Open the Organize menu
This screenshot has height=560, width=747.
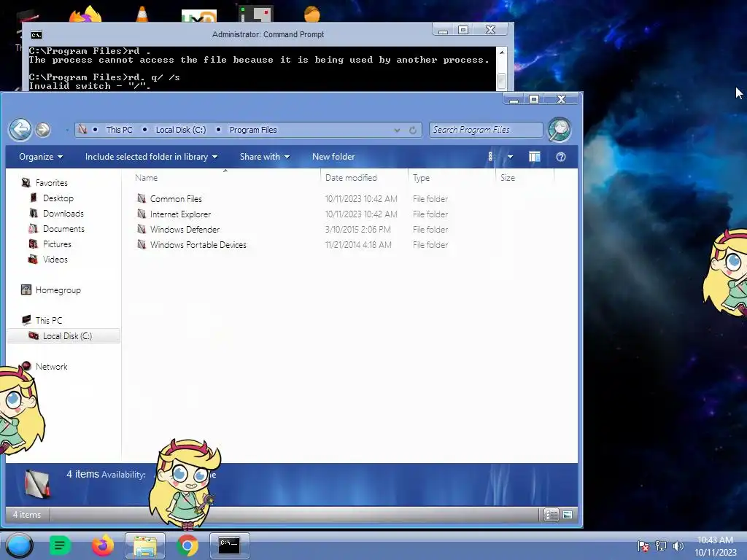[x=41, y=157]
